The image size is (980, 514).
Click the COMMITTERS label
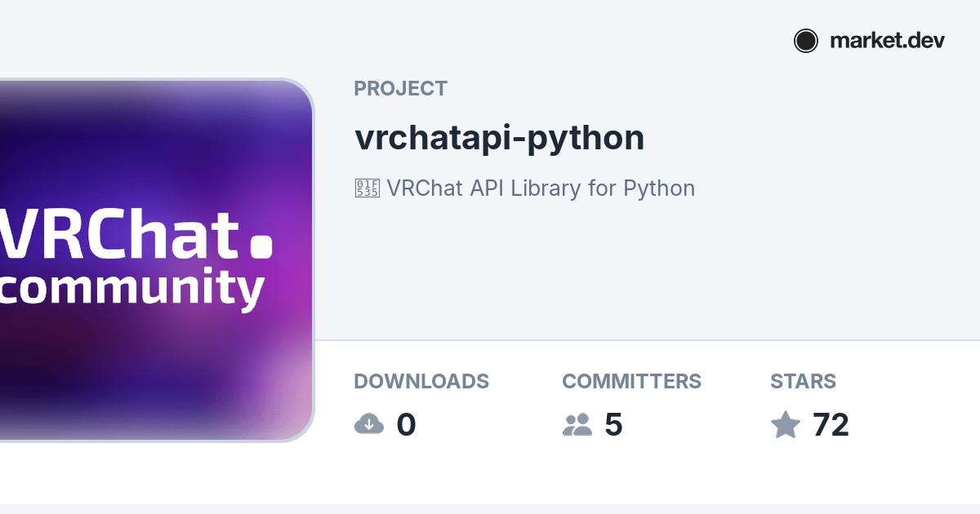pyautogui.click(x=631, y=381)
